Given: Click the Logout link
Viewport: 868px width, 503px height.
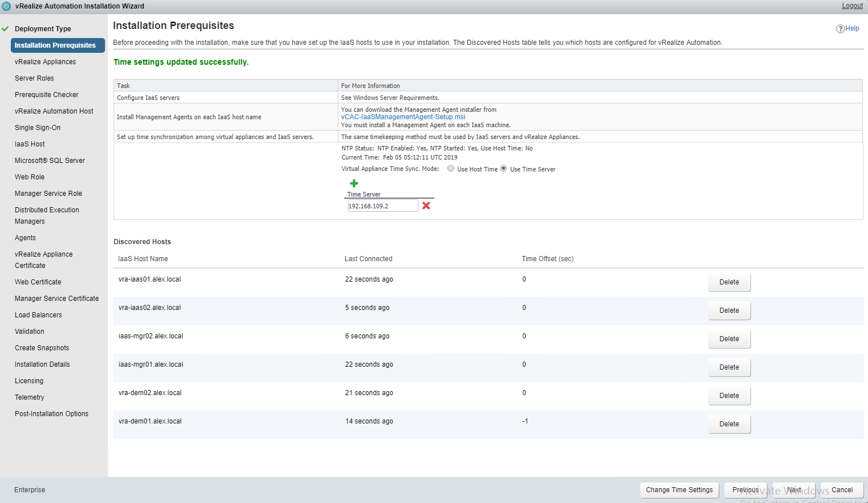Looking at the screenshot, I should 852,6.
